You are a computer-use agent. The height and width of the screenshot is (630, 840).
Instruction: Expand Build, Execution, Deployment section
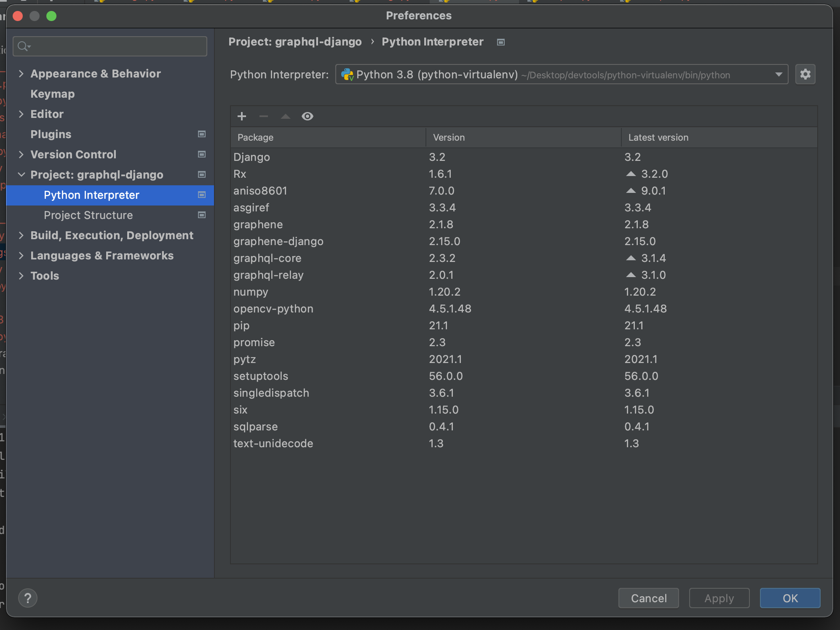tap(21, 235)
